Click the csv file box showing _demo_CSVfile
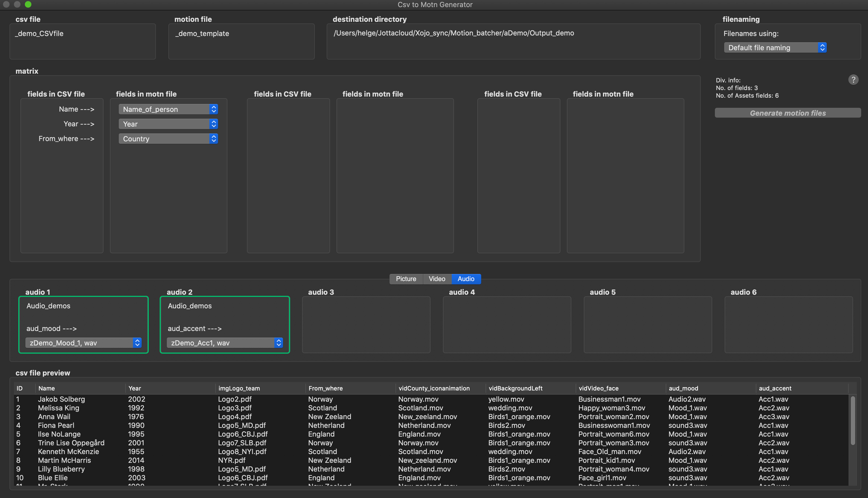Viewport: 868px width, 498px height. [83, 41]
